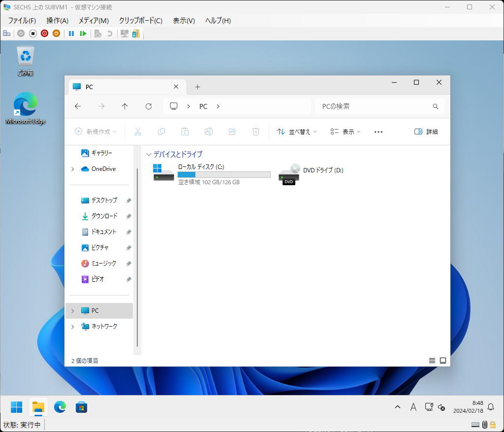Select the Microsoft Edge desktop shortcut

coord(26,108)
